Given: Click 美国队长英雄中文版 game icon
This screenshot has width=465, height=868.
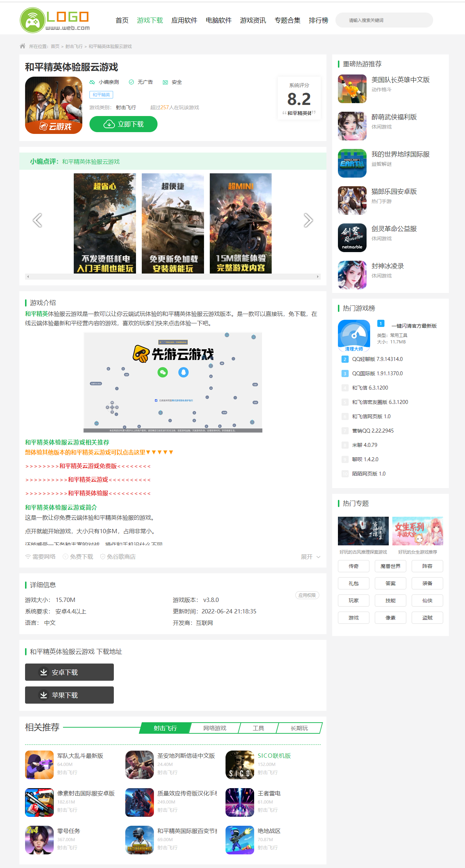Looking at the screenshot, I should pos(352,89).
